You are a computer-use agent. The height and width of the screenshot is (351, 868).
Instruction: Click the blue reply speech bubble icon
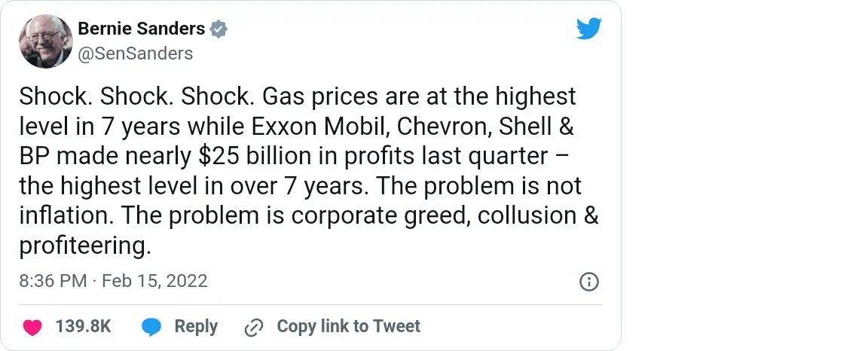(152, 327)
